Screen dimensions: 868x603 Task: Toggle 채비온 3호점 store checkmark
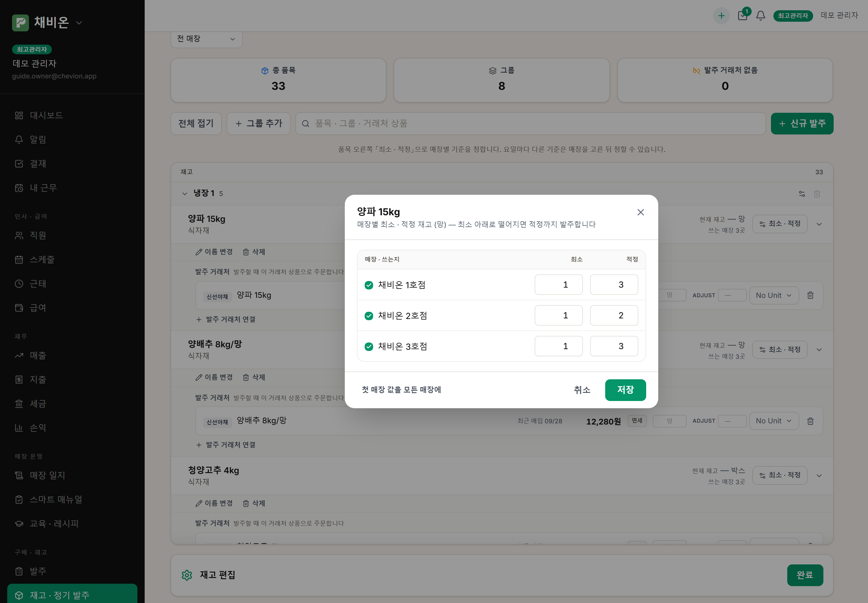[x=369, y=347]
